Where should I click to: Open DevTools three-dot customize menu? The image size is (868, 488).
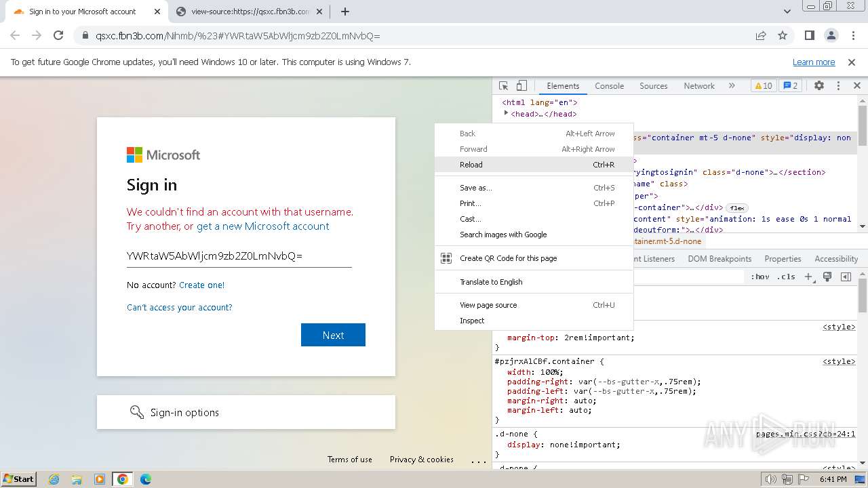[838, 86]
